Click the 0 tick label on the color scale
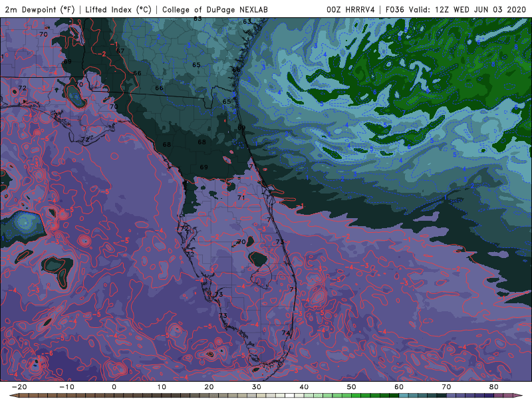Screen dimensions: 532x399 tap(114, 387)
